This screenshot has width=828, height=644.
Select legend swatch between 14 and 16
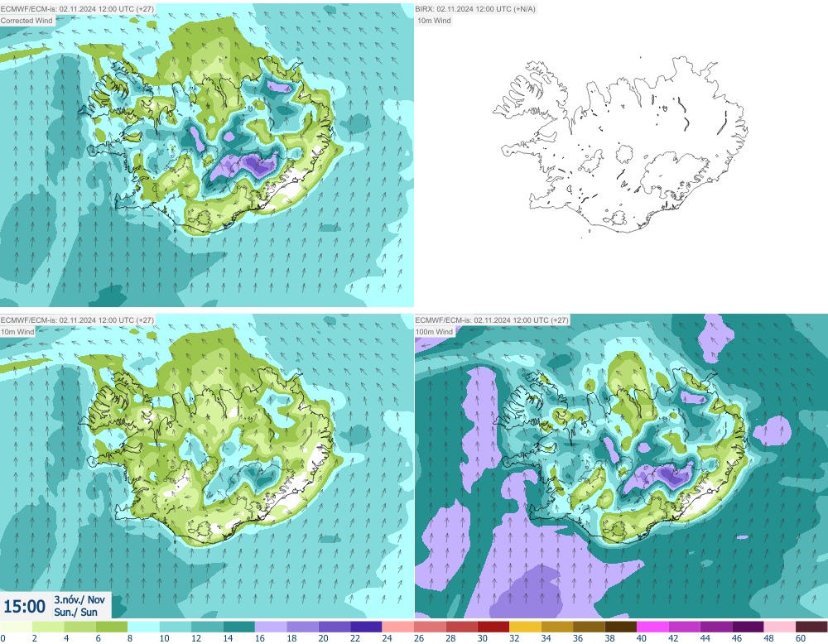pos(238,627)
